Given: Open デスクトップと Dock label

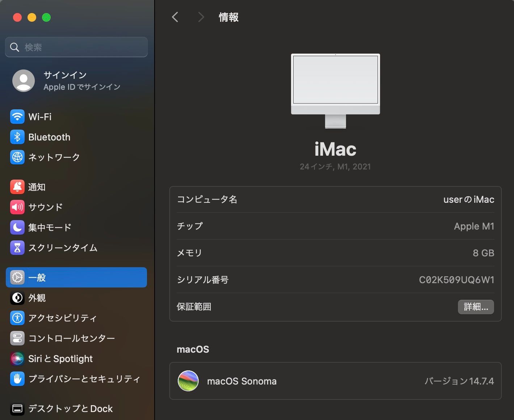Looking at the screenshot, I should click(71, 408).
